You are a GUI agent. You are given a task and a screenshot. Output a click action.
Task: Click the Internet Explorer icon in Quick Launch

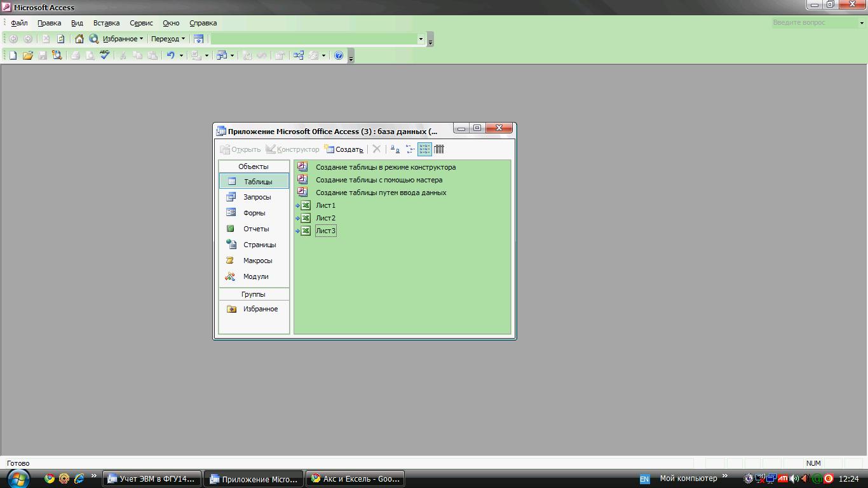79,478
